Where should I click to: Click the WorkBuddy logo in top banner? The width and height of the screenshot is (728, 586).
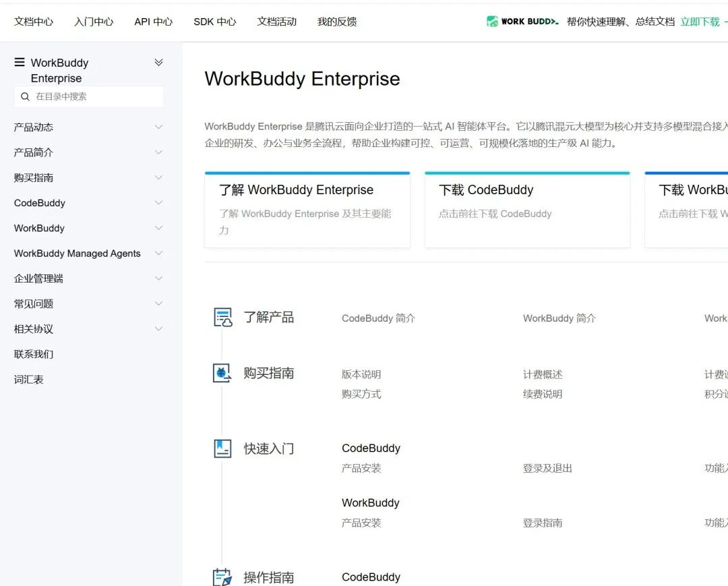click(x=522, y=22)
